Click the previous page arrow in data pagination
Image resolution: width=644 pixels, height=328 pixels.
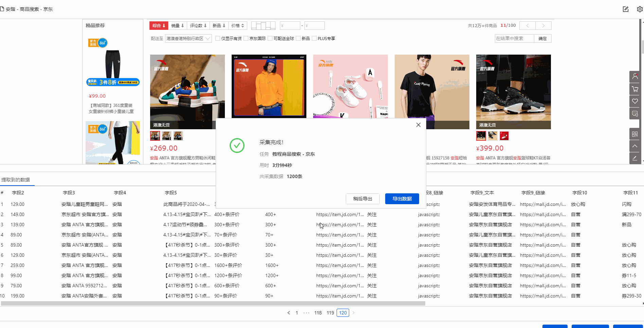click(289, 313)
